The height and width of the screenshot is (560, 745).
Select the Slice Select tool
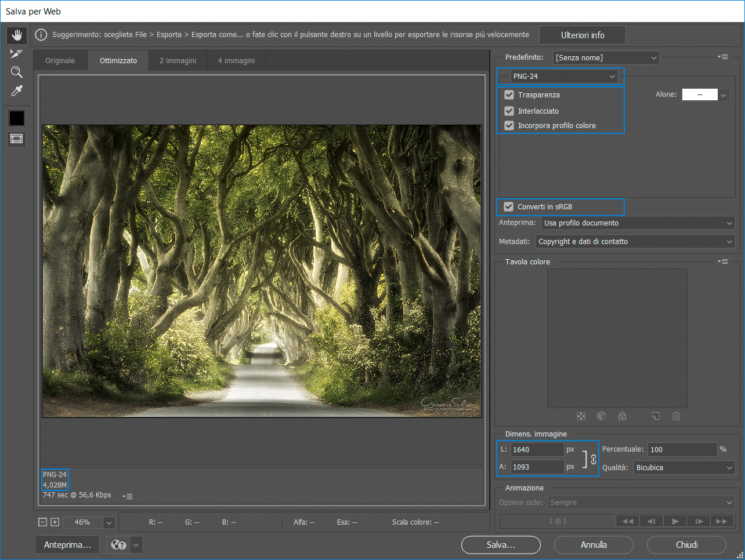(16, 54)
